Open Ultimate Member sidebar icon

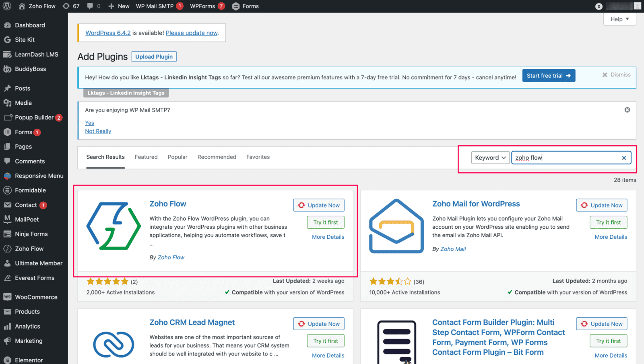[7, 263]
